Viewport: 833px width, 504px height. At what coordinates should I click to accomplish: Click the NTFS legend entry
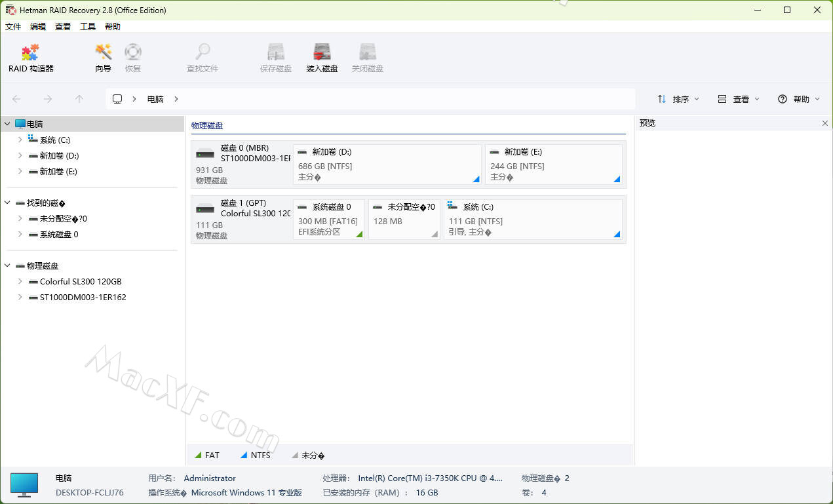(256, 455)
